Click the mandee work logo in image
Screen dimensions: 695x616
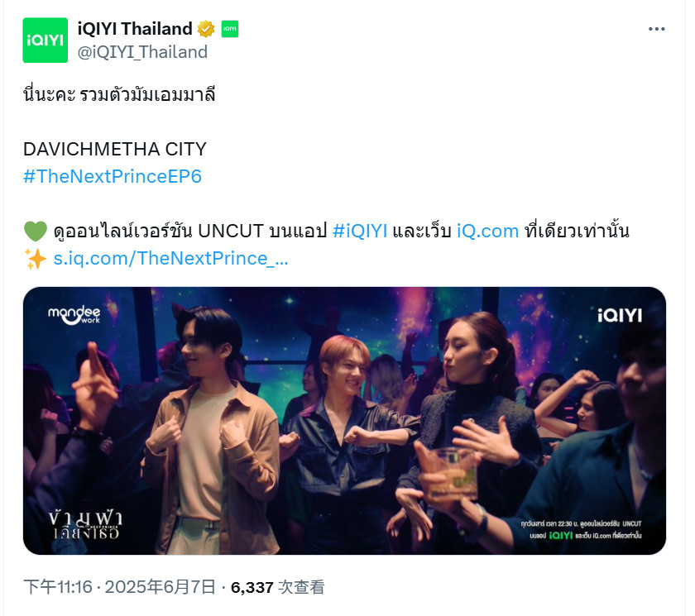(x=74, y=315)
